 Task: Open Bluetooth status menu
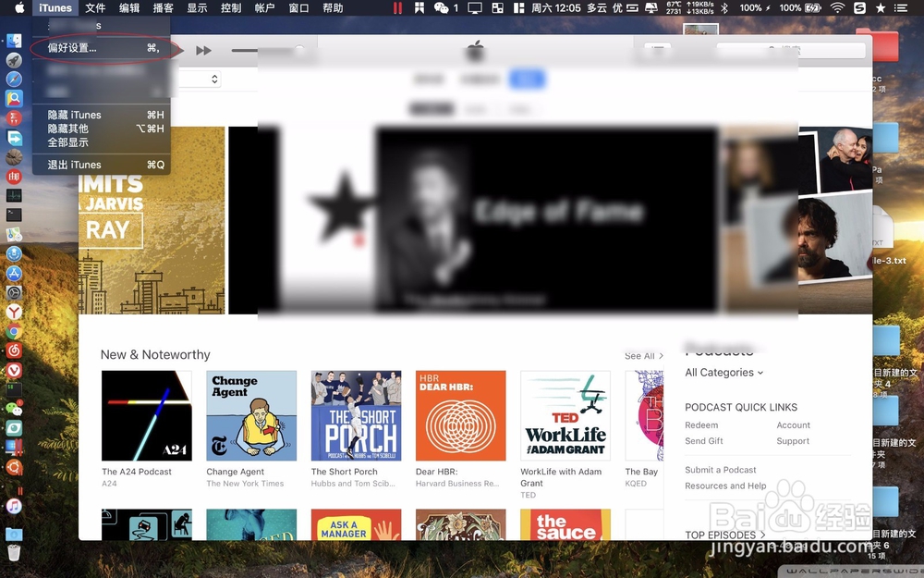point(725,7)
